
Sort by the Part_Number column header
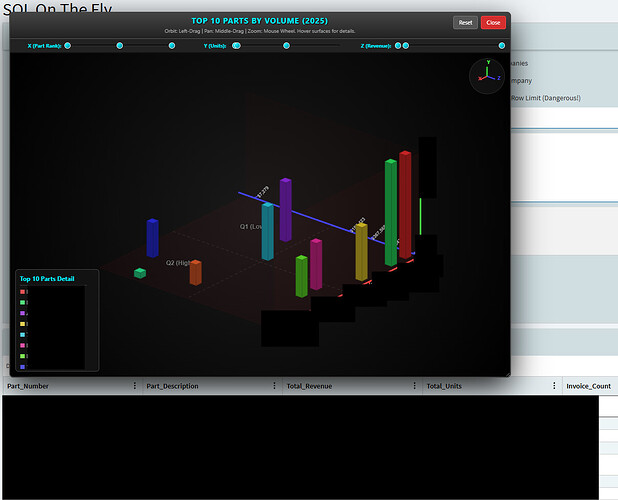point(28,386)
